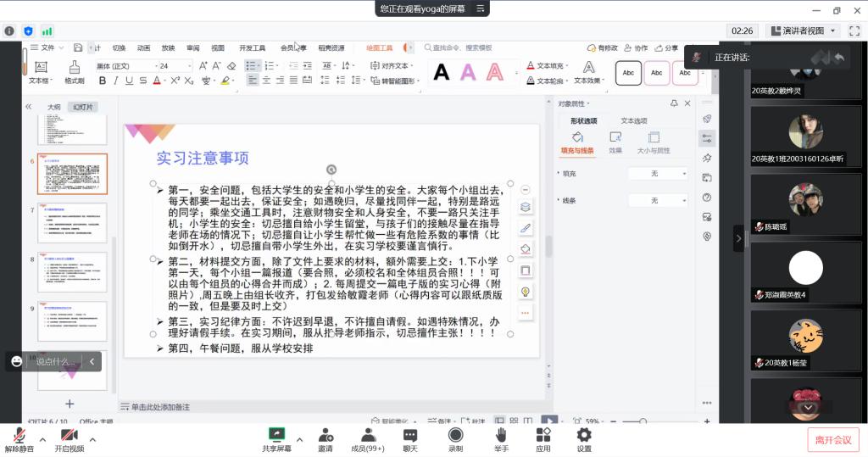Open the 成员(99+) members list
Screen dimensions: 868x457
coord(367,434)
